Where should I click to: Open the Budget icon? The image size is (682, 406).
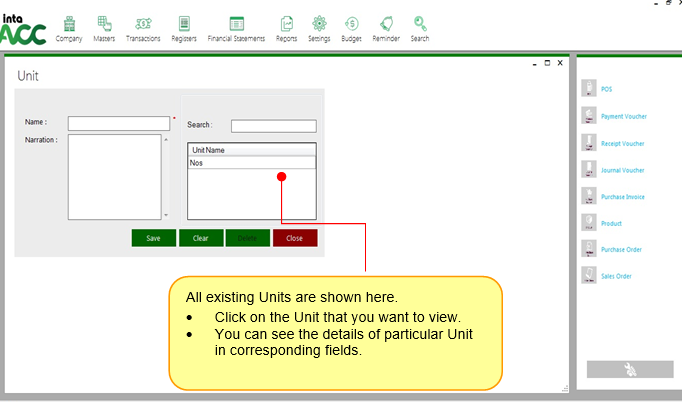(x=351, y=24)
